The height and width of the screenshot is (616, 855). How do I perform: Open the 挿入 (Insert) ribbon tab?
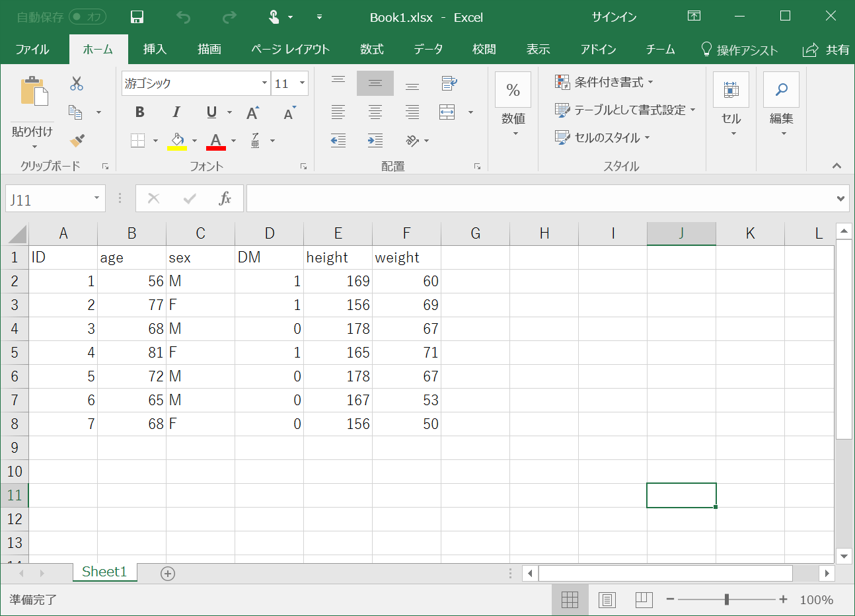click(155, 50)
